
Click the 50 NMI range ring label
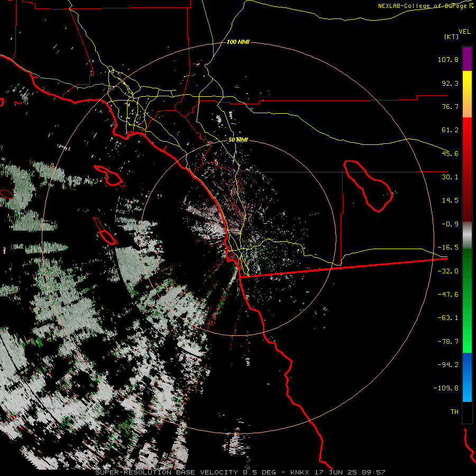(x=238, y=140)
